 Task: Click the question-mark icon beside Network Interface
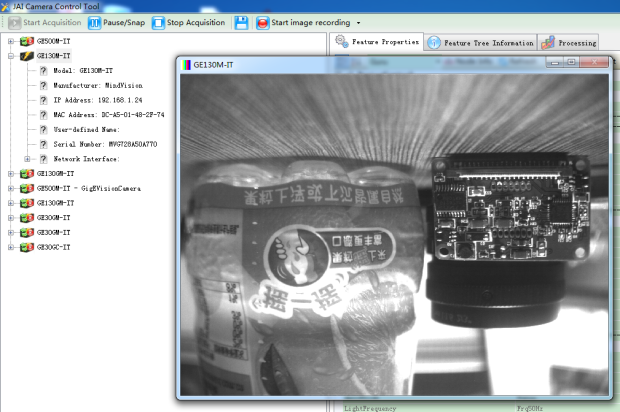point(43,159)
